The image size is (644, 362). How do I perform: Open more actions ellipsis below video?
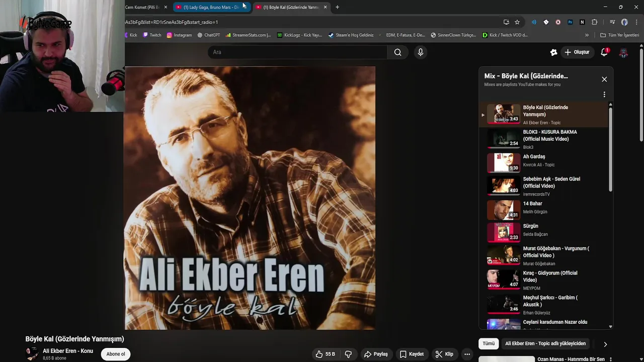(467, 354)
